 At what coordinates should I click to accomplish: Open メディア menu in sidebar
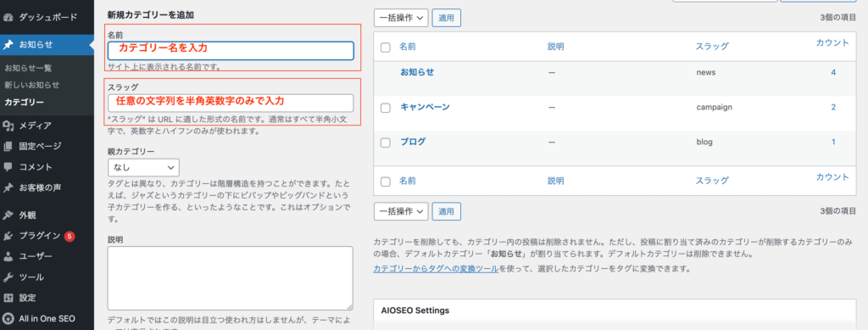36,126
